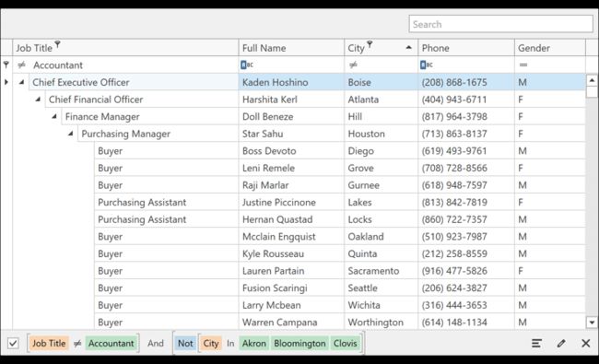Click the Not token in filter panel

pyautogui.click(x=185, y=343)
